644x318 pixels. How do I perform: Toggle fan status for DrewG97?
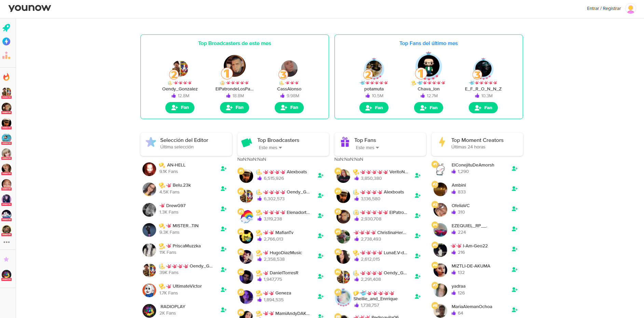coord(223,208)
